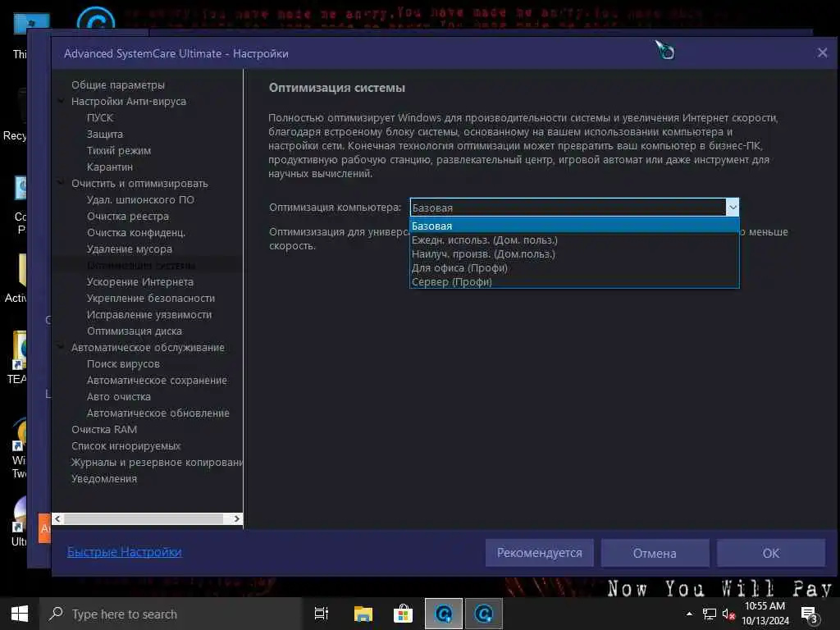This screenshot has height=630, width=840.
Task: Open Удаление мусора settings
Action: [x=129, y=249]
